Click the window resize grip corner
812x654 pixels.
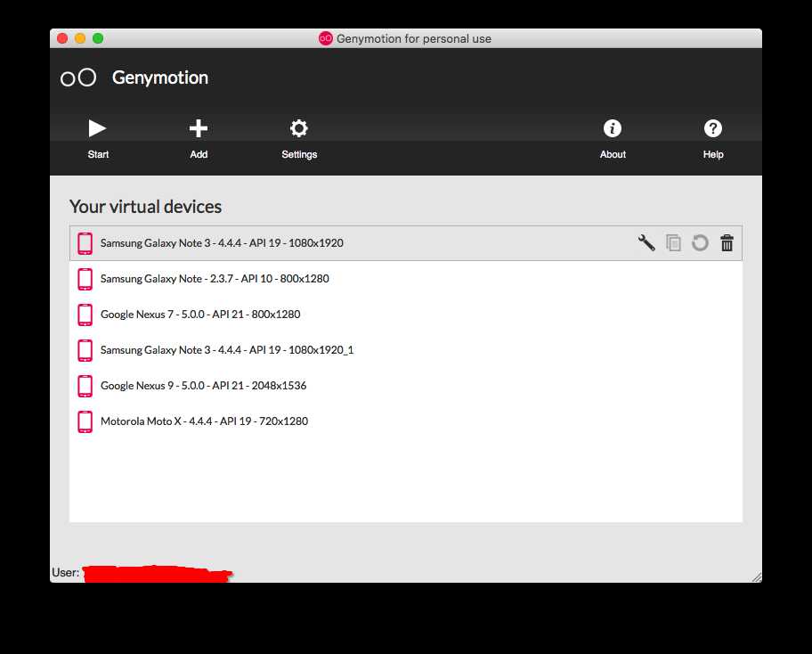(x=757, y=577)
